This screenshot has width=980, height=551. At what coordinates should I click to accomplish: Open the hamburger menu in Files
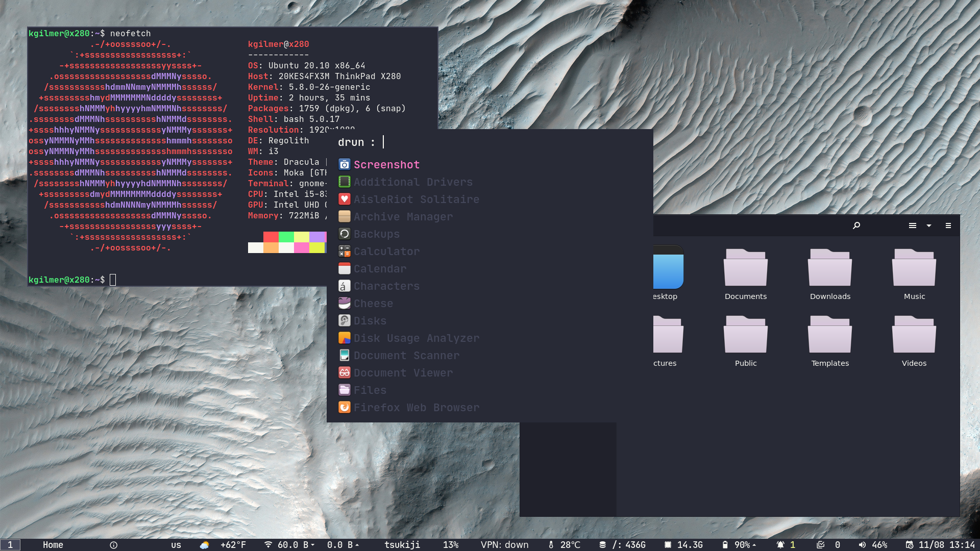(x=948, y=226)
